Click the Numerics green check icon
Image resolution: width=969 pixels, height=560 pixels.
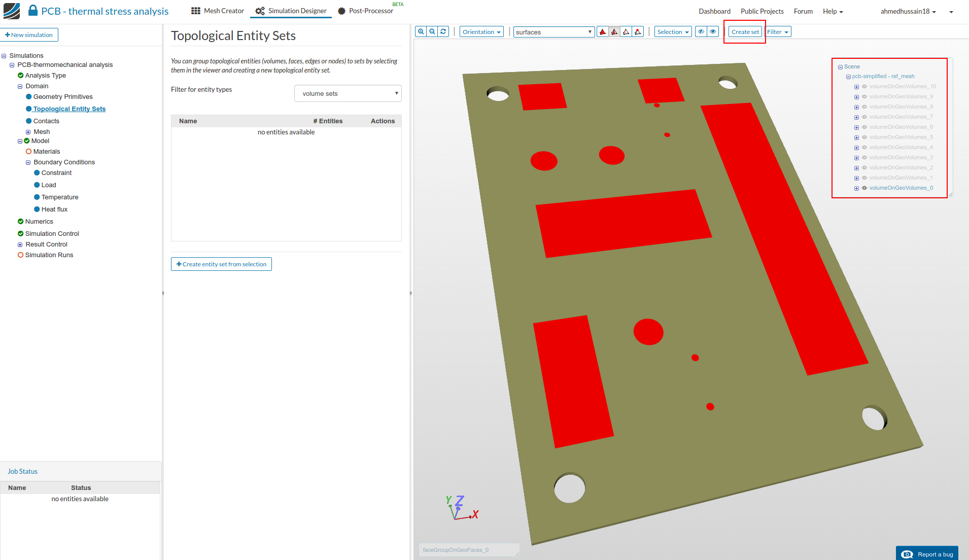tap(20, 222)
